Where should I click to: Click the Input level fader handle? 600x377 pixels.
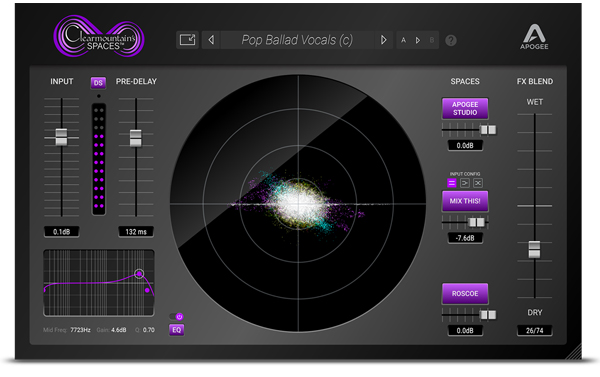[61, 137]
